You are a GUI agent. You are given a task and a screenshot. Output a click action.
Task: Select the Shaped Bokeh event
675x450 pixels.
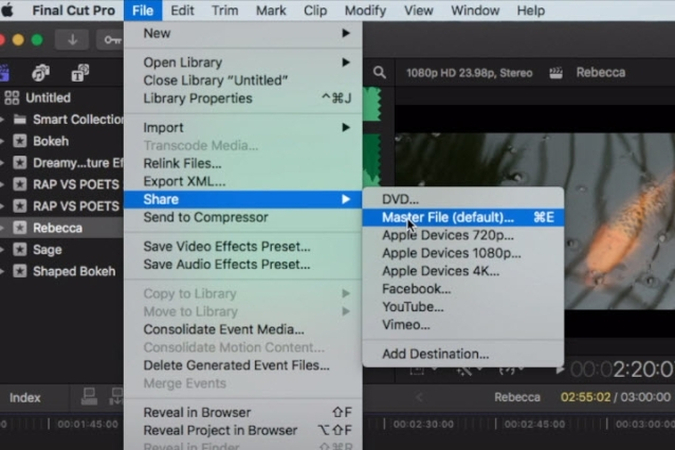coord(74,271)
